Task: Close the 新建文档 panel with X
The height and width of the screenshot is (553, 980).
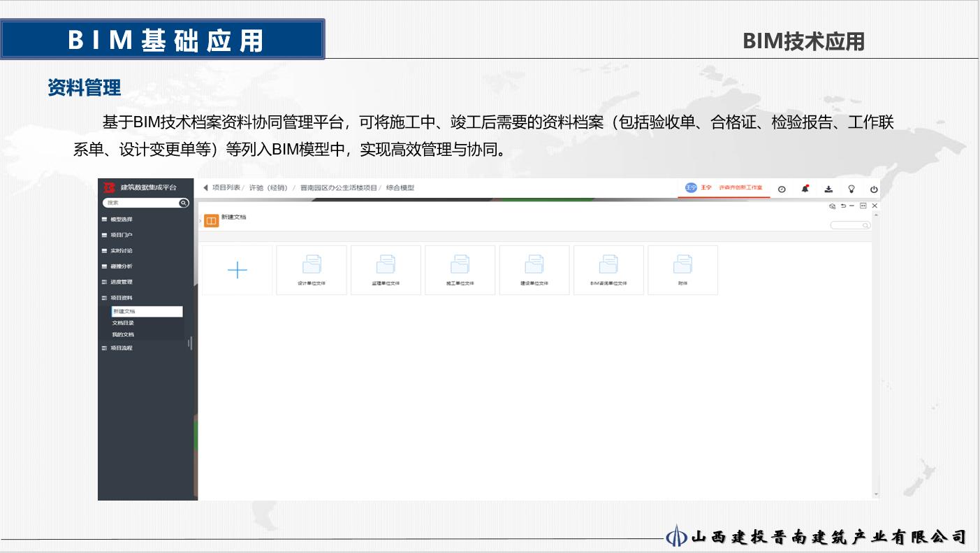Action: point(875,206)
